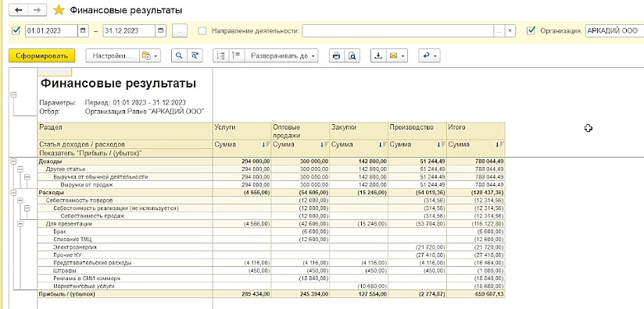Image resolution: width=644 pixels, height=309 pixels.
Task: Enable the Направление деятельности checkbox
Action: point(202,30)
